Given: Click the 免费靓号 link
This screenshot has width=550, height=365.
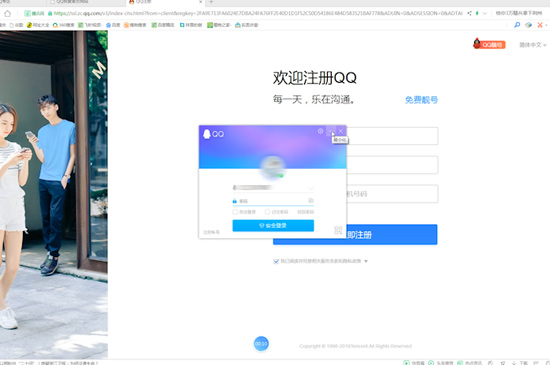Looking at the screenshot, I should pos(421,100).
